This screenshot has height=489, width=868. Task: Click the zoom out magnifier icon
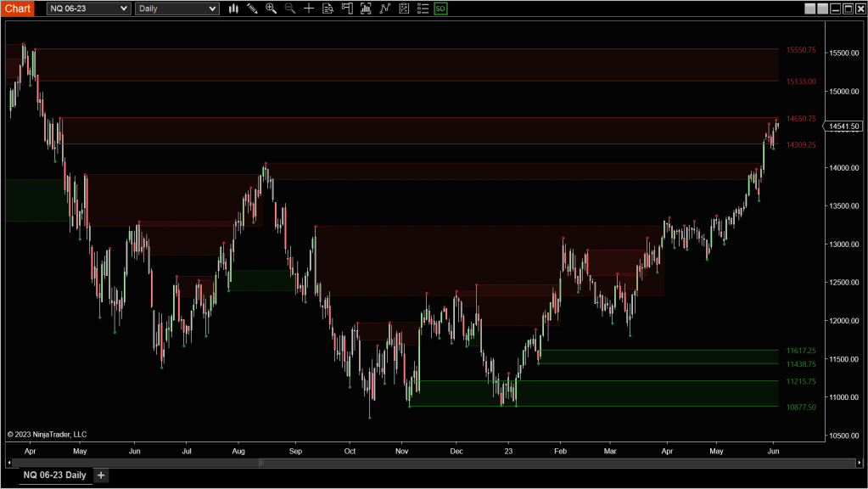pyautogui.click(x=289, y=8)
